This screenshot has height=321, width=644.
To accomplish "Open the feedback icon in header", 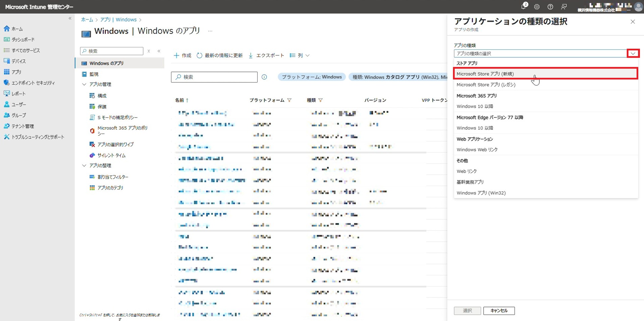I will coord(564,7).
